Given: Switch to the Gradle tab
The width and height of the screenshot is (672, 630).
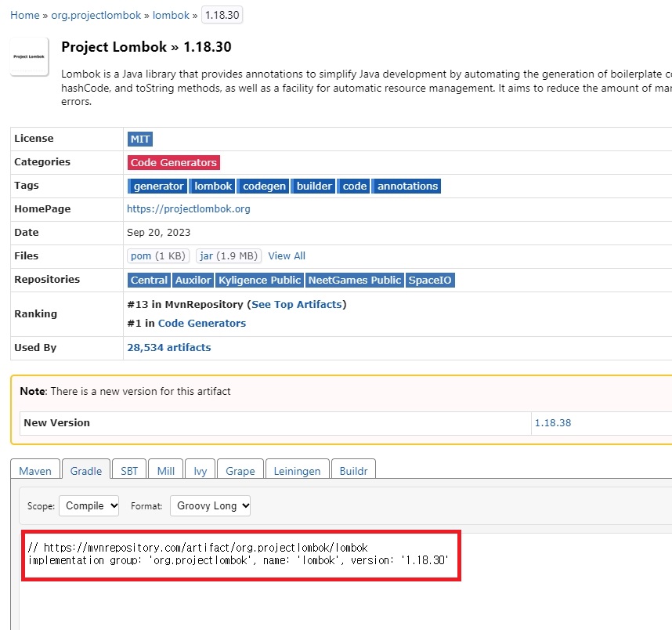Looking at the screenshot, I should [x=86, y=470].
